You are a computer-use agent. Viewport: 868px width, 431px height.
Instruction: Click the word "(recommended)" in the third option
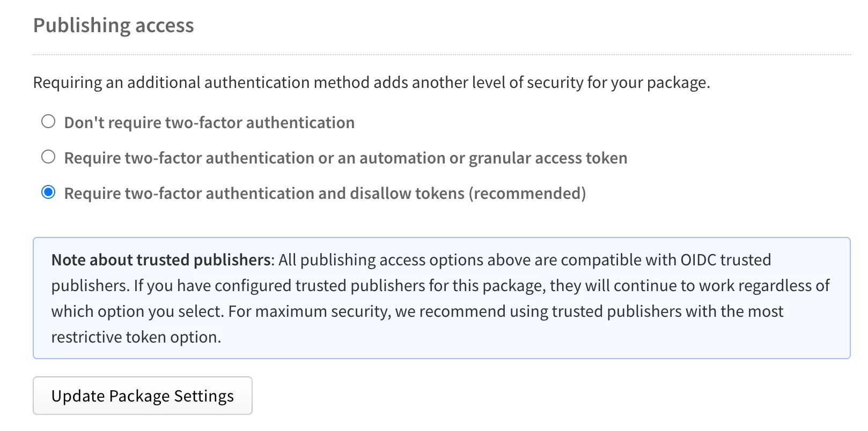tap(527, 193)
